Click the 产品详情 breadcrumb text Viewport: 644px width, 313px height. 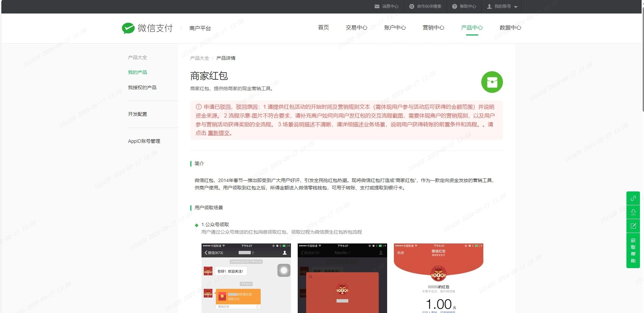tap(226, 58)
